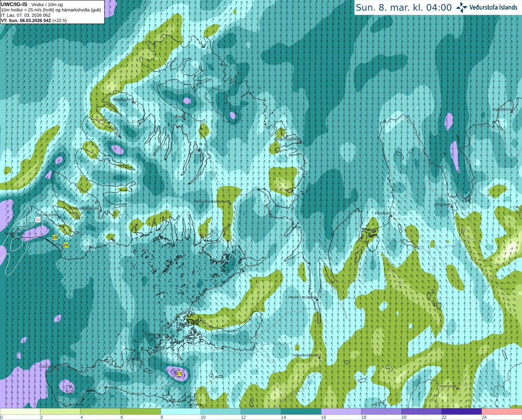Select the Gufuskálar station label

(x=47, y=367)
